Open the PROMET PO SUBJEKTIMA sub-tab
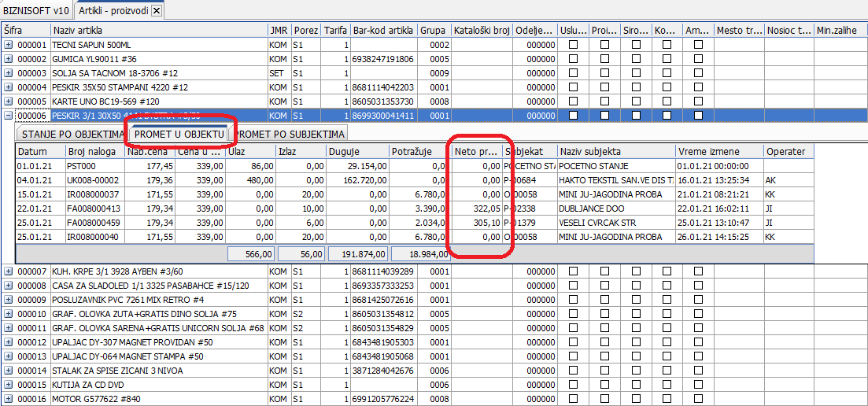The width and height of the screenshot is (868, 406). click(290, 134)
